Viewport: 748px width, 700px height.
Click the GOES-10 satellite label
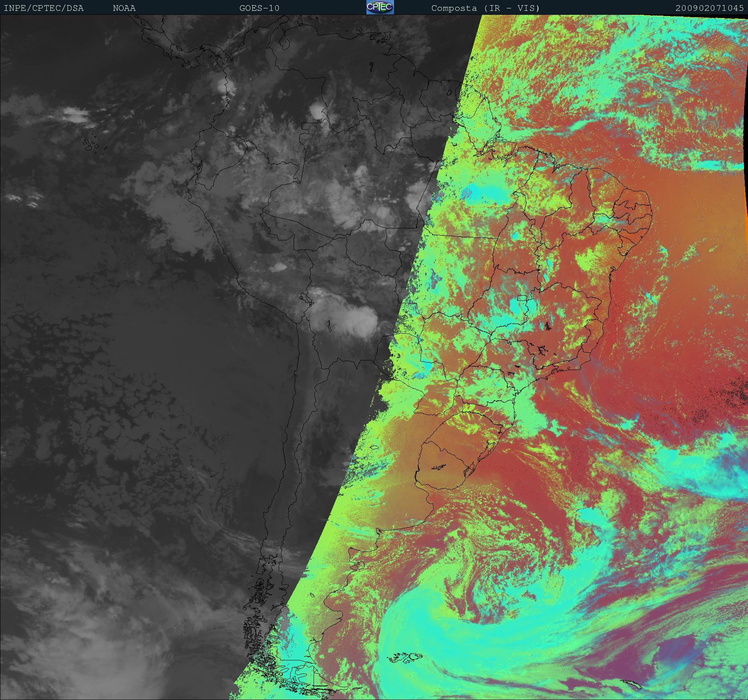(259, 8)
